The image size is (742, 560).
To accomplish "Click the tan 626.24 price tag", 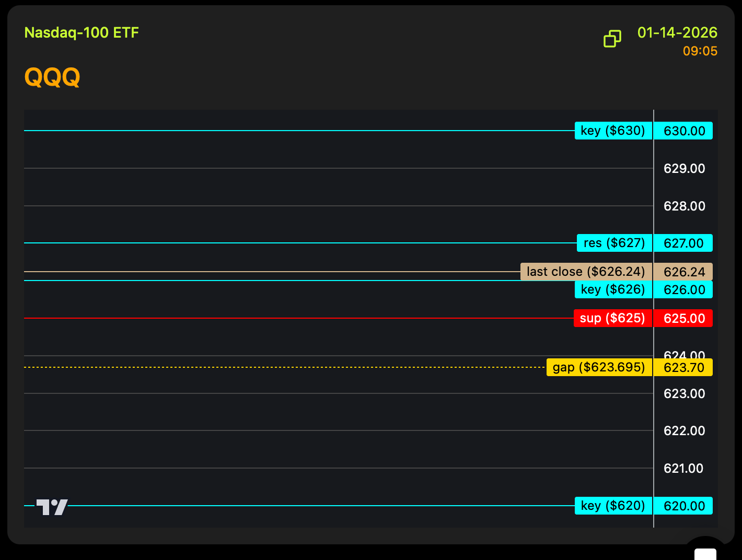I will [x=684, y=272].
